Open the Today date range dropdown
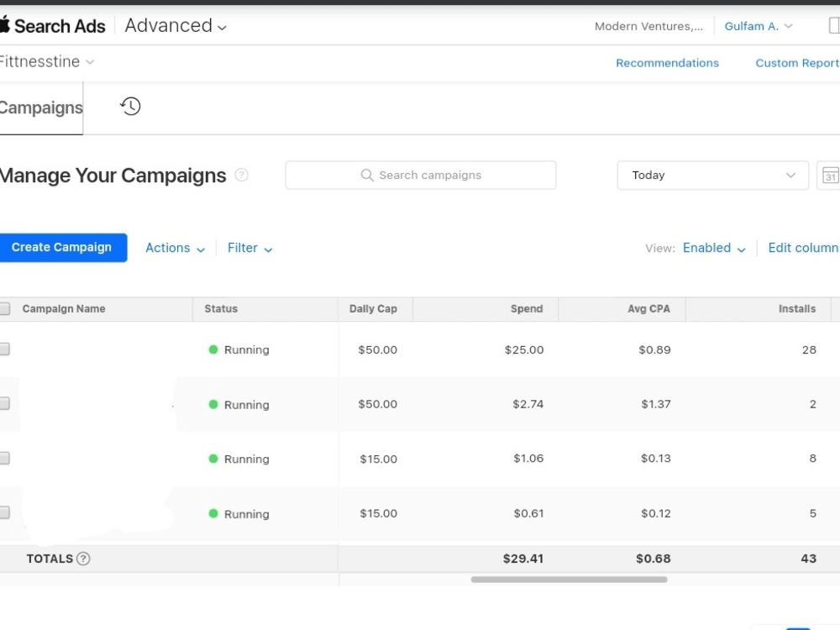Screen dimensions: 840x630 712,176
